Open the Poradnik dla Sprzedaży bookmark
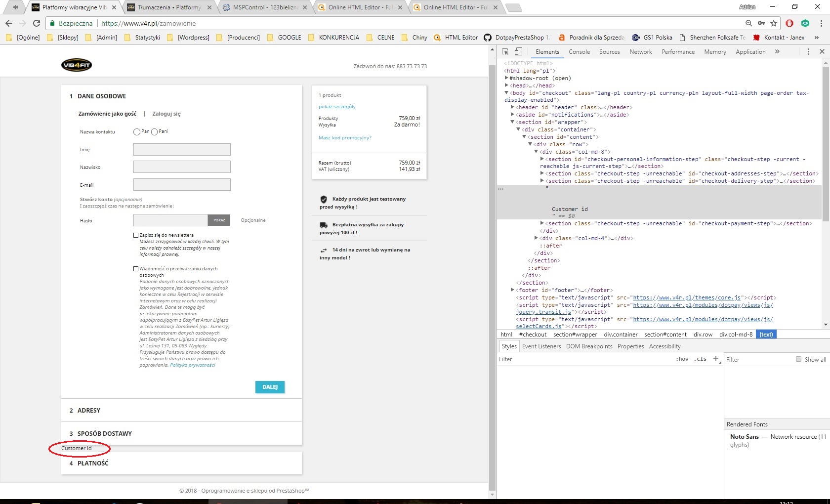The width and height of the screenshot is (830, 504). tap(591, 38)
